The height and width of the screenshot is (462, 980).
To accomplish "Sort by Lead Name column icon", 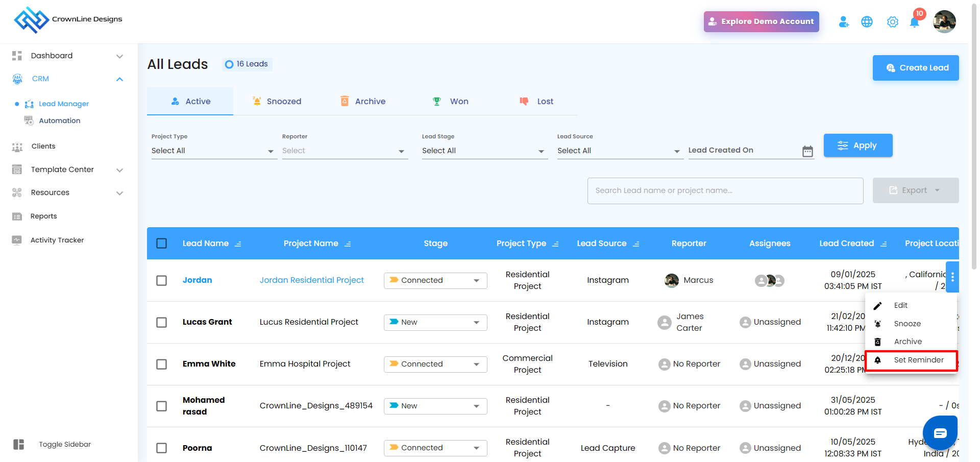I will (x=238, y=244).
